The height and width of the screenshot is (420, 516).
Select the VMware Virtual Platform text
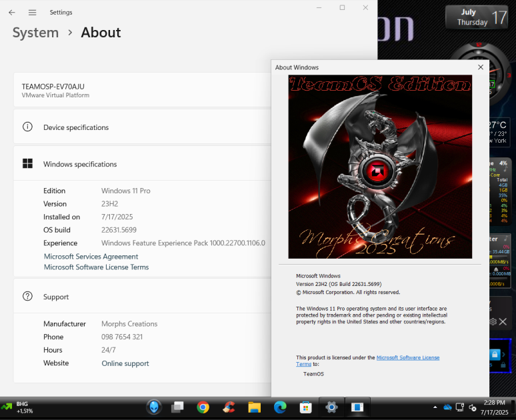[55, 95]
